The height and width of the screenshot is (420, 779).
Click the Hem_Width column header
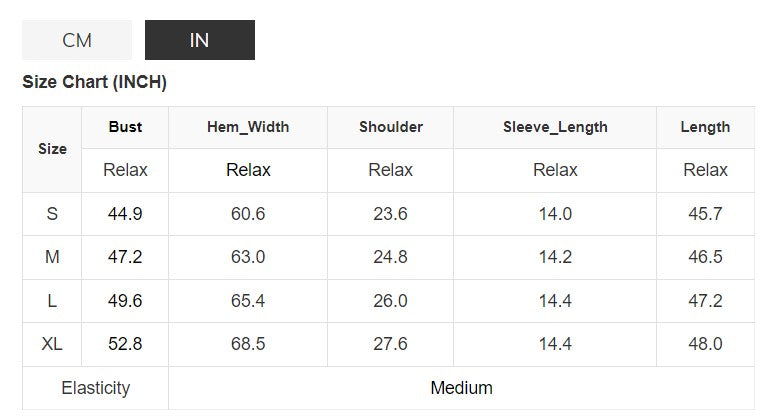pos(248,127)
